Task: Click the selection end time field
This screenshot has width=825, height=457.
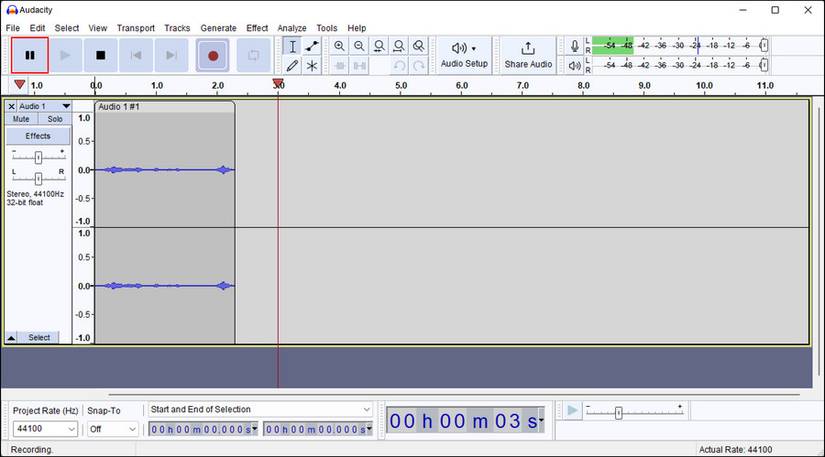Action: point(318,429)
